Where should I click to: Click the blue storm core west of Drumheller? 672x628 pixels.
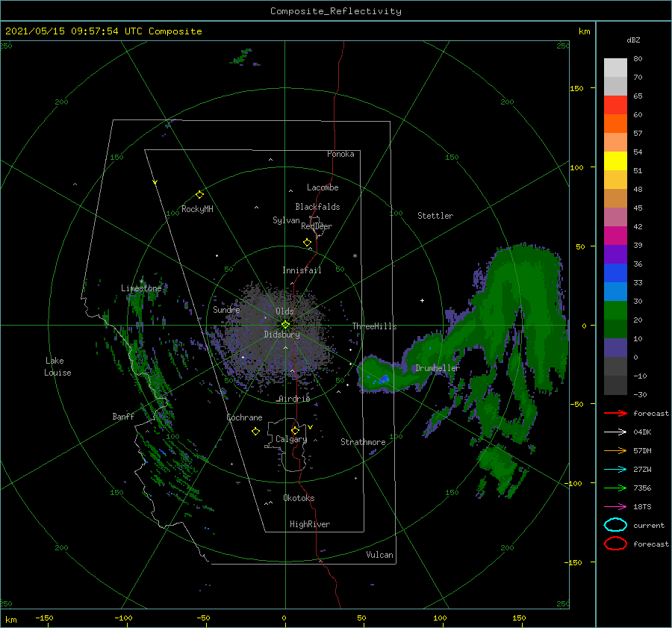[384, 379]
